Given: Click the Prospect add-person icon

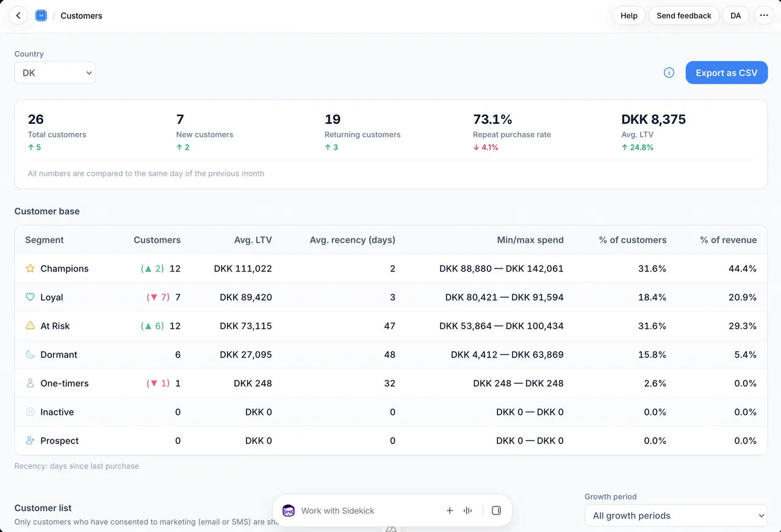Looking at the screenshot, I should pos(30,440).
